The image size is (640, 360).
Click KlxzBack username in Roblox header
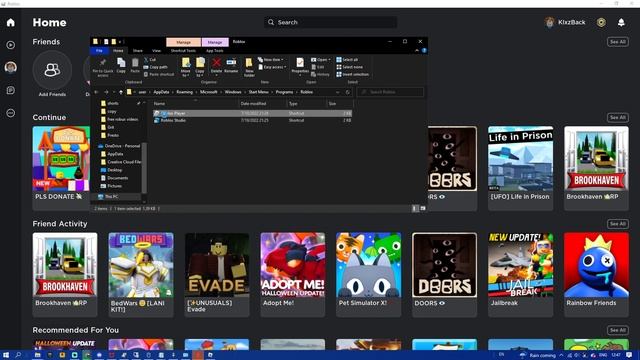tap(571, 22)
